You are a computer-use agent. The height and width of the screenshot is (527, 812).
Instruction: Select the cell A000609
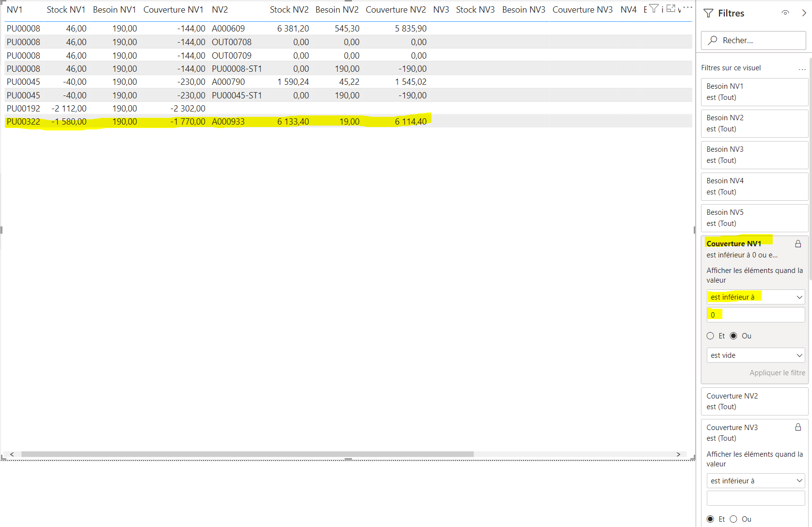228,29
